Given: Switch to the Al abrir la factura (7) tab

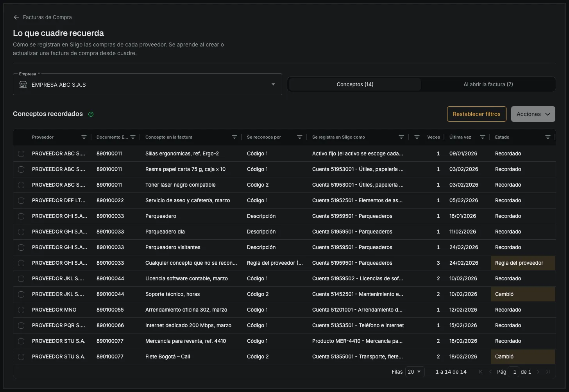Looking at the screenshot, I should pos(488,84).
